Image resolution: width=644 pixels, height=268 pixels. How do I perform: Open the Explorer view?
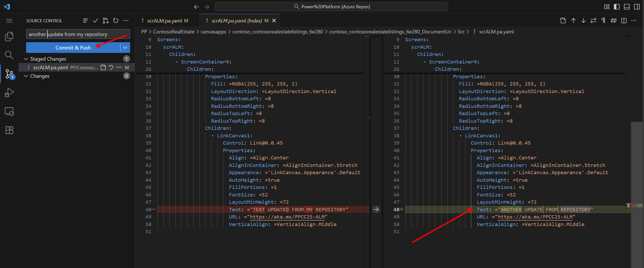[x=9, y=36]
